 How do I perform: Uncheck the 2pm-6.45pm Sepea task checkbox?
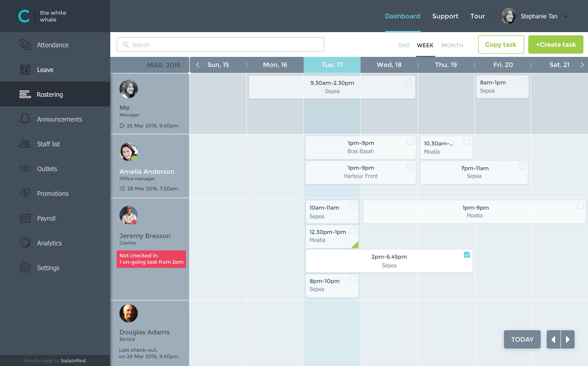[466, 255]
